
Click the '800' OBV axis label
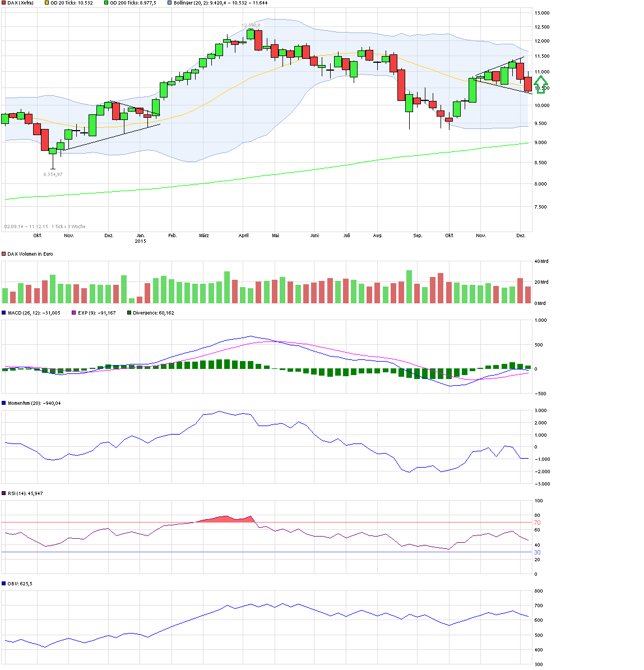(x=539, y=591)
